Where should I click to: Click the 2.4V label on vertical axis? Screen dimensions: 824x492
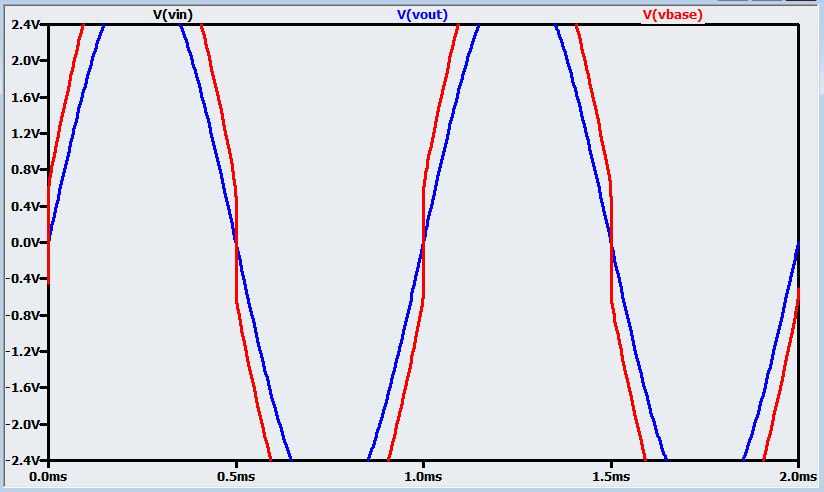tap(26, 25)
